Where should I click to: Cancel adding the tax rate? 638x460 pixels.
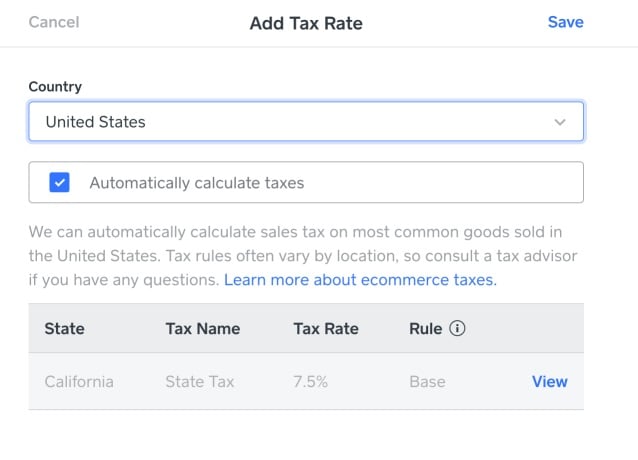[x=54, y=22]
